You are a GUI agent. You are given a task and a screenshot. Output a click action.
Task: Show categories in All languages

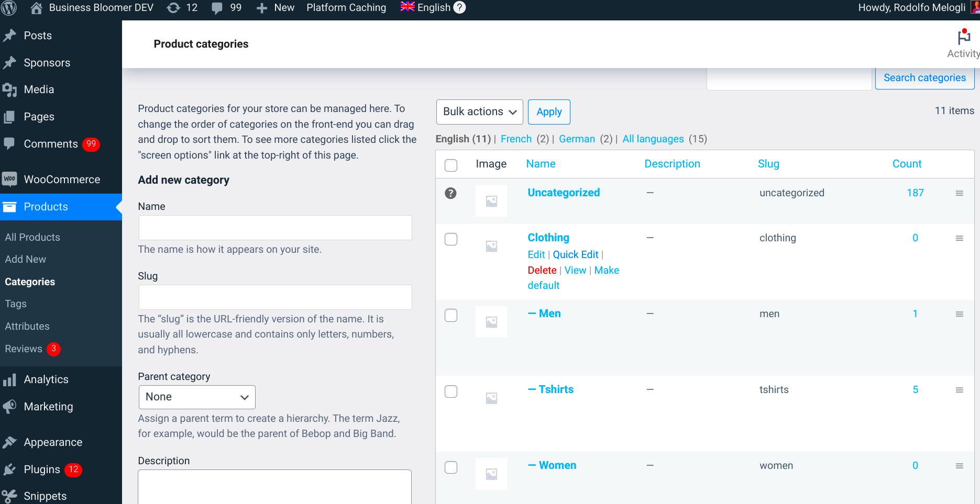tap(653, 139)
